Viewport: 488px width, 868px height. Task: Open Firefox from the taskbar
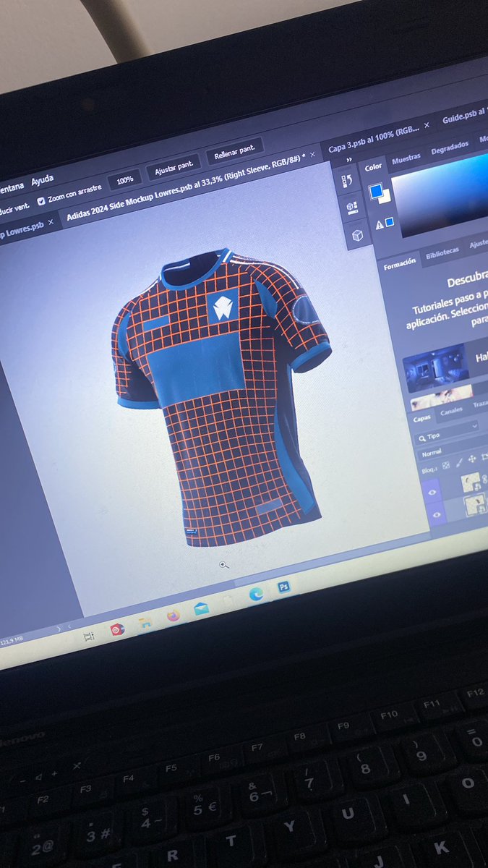173,616
